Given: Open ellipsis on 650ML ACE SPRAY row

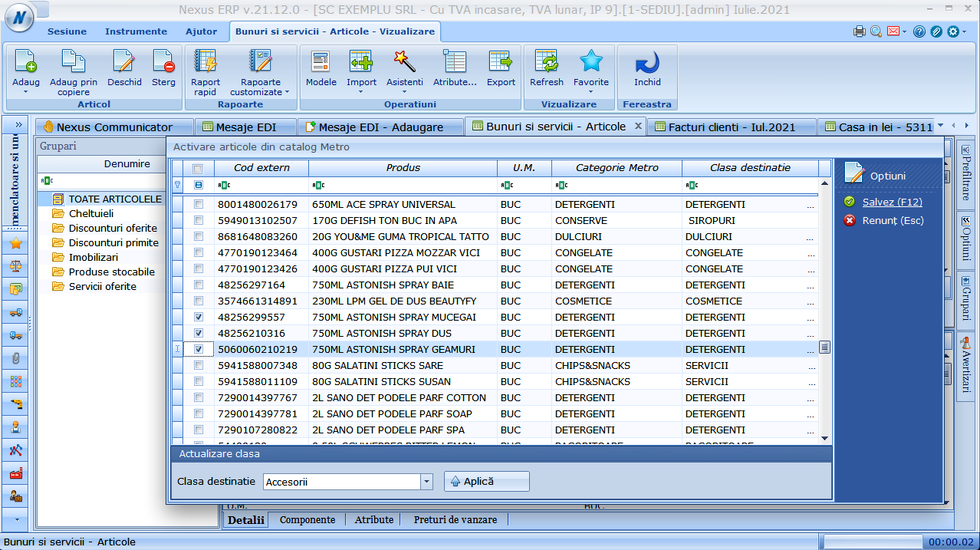Looking at the screenshot, I should point(811,206).
